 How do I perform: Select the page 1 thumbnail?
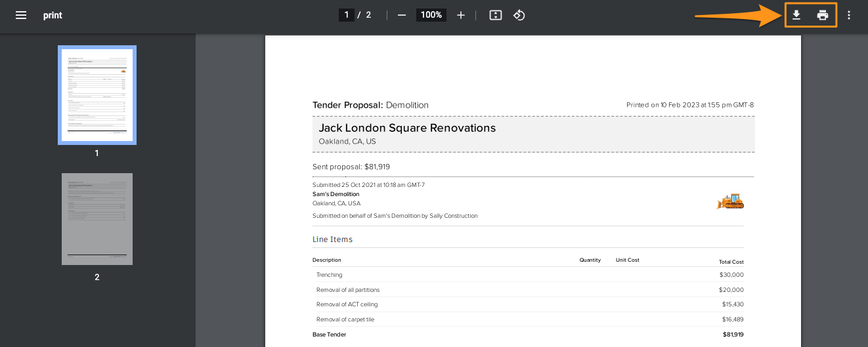click(97, 95)
